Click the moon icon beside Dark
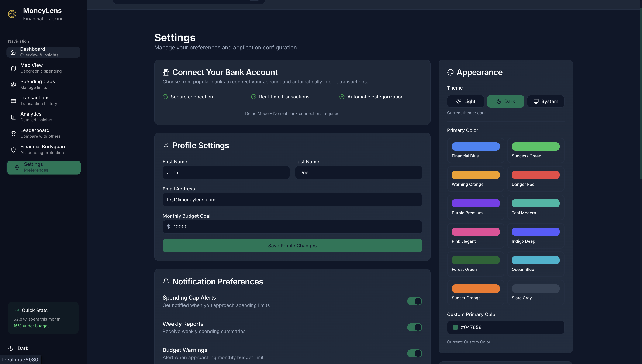The image size is (642, 364). pyautogui.click(x=11, y=348)
